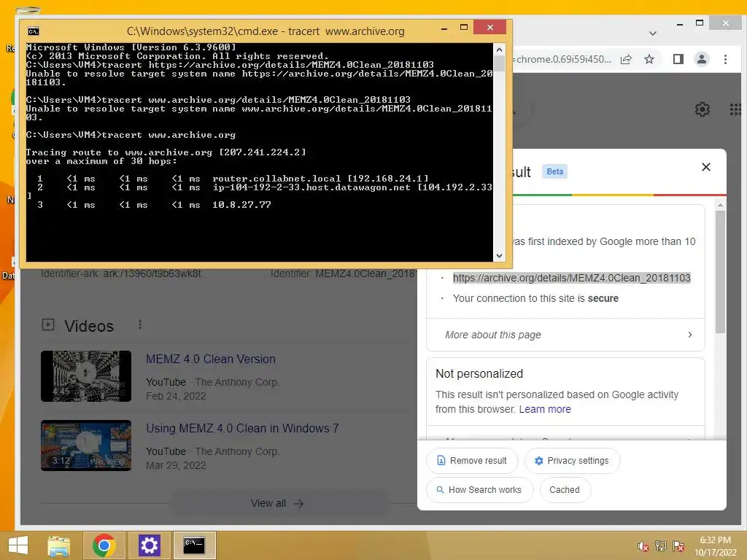747x560 pixels.
Task: Open Videos section three-dot options
Action: (139, 324)
